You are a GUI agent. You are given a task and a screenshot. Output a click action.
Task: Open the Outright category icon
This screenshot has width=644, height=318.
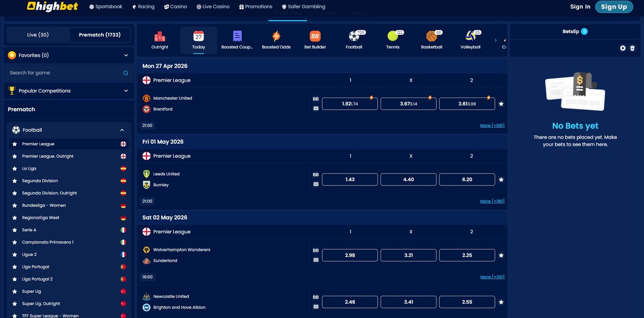[x=160, y=36]
